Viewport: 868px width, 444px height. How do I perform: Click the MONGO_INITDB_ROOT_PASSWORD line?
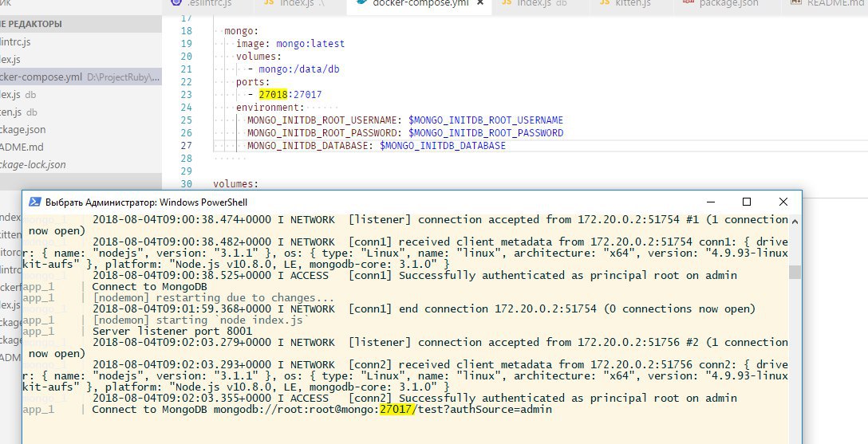405,132
